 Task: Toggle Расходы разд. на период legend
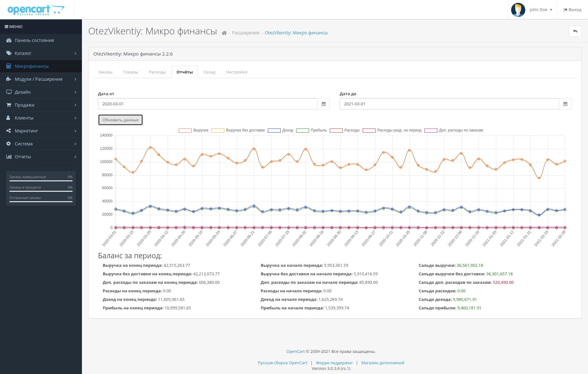pyautogui.click(x=392, y=130)
